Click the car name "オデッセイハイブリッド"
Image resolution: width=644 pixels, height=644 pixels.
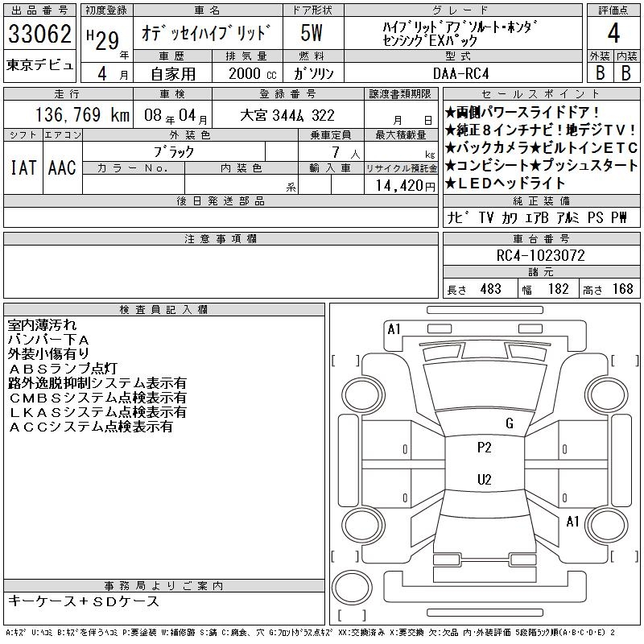pos(207,33)
